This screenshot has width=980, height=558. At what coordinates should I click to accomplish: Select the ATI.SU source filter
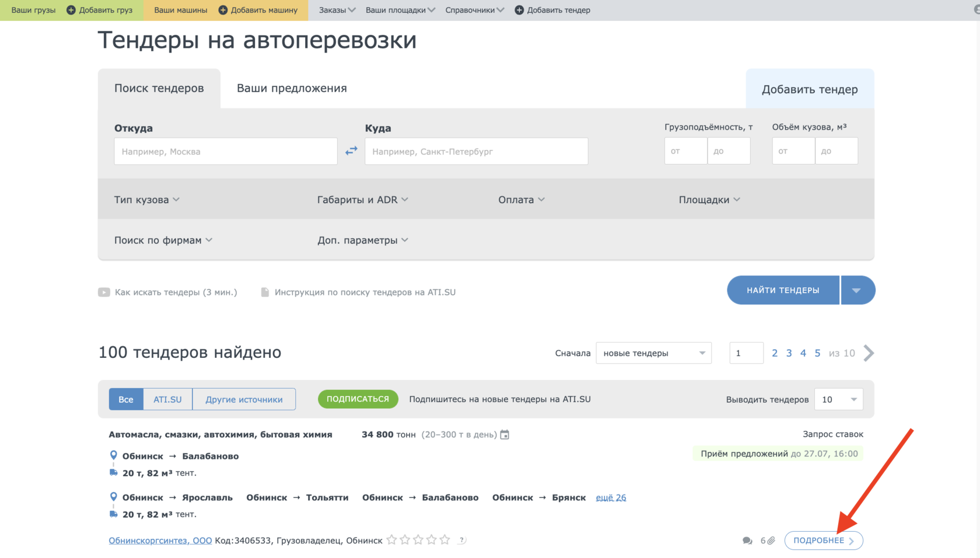167,399
